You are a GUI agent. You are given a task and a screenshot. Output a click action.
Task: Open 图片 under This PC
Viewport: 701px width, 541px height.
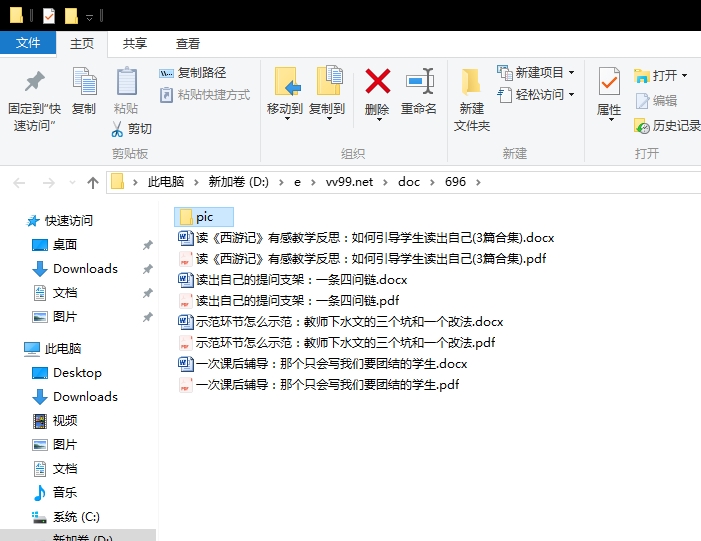tap(55, 445)
